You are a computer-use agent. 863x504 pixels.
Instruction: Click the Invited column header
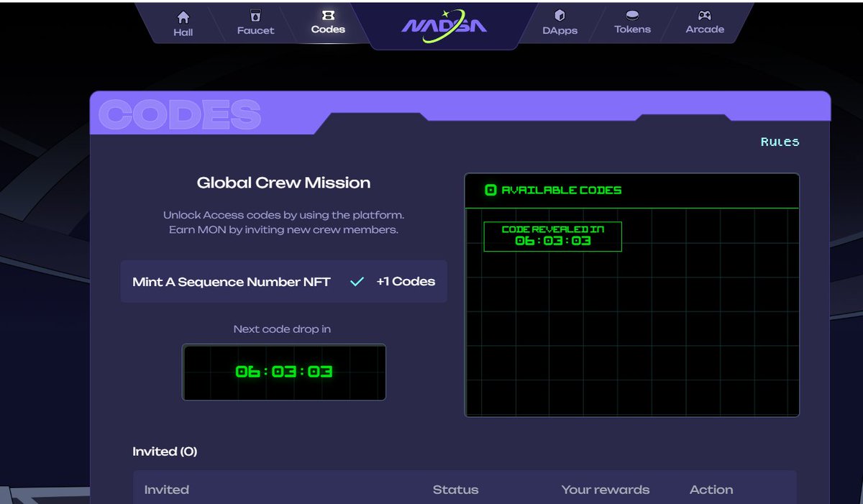tap(167, 490)
